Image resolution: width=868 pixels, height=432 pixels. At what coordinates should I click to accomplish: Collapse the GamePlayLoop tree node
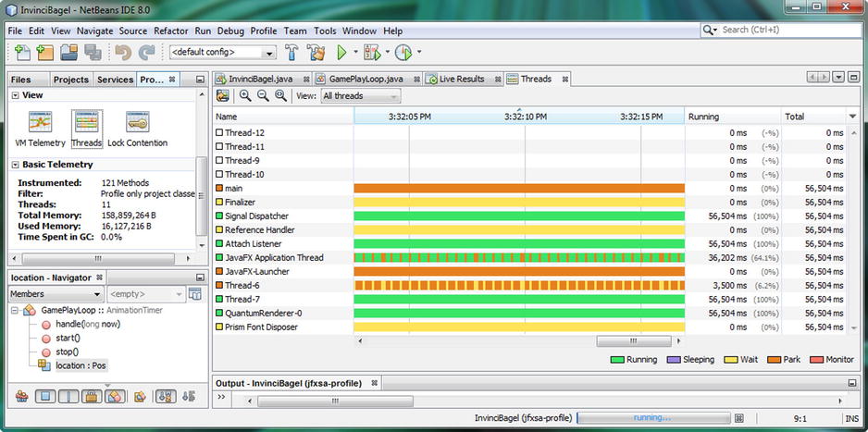click(x=15, y=310)
